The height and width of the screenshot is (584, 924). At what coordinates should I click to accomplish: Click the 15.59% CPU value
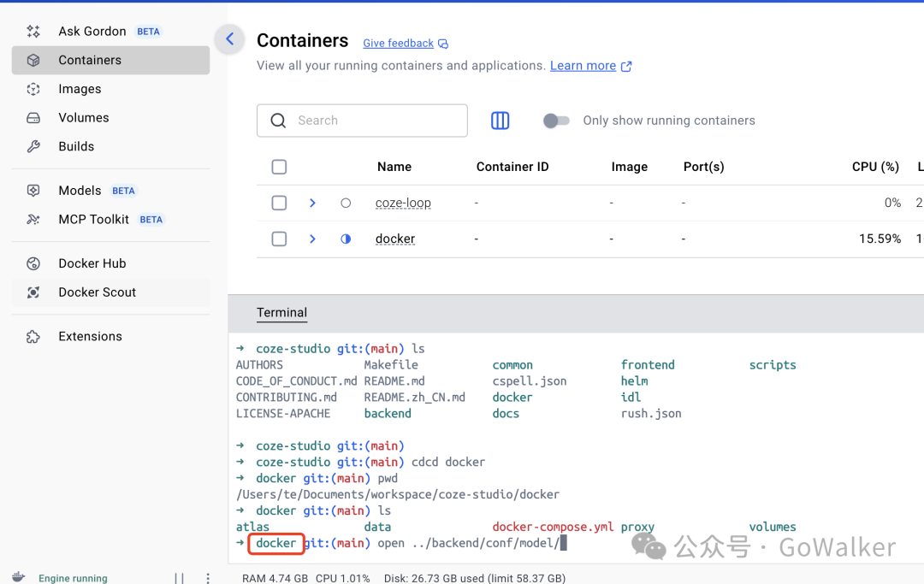point(880,239)
